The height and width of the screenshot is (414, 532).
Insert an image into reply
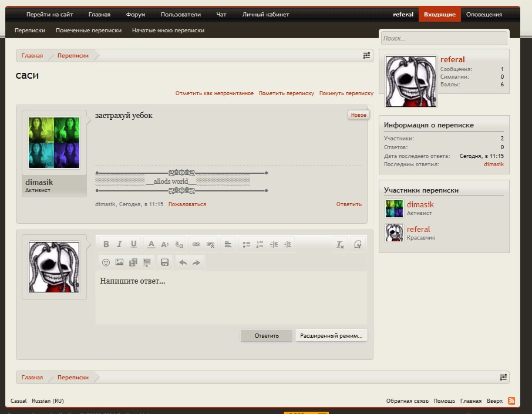[x=119, y=262]
